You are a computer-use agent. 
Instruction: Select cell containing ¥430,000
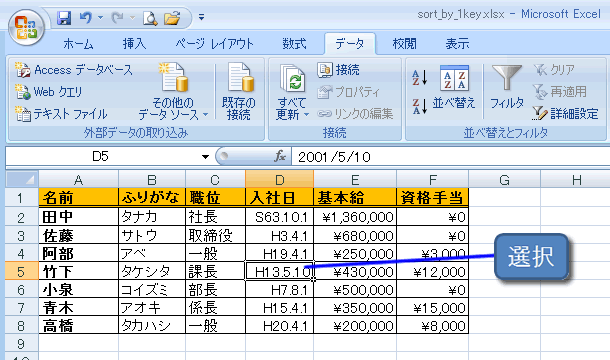tap(355, 271)
